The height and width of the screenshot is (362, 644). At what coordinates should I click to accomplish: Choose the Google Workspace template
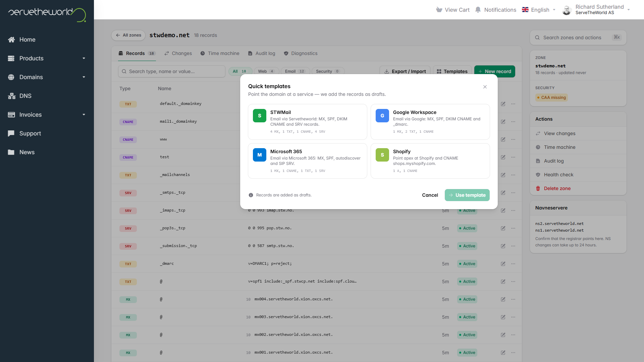430,122
